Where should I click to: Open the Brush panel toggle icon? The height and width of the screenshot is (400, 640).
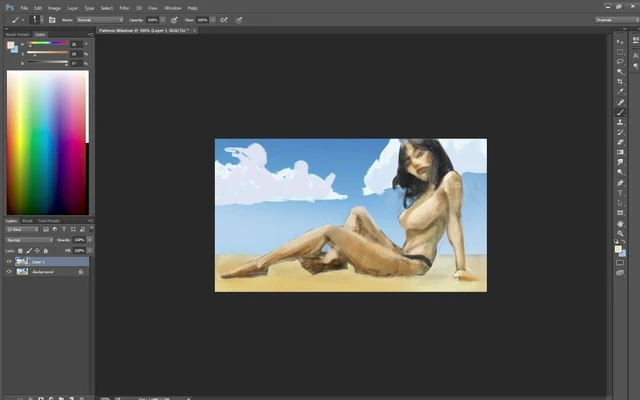click(52, 20)
